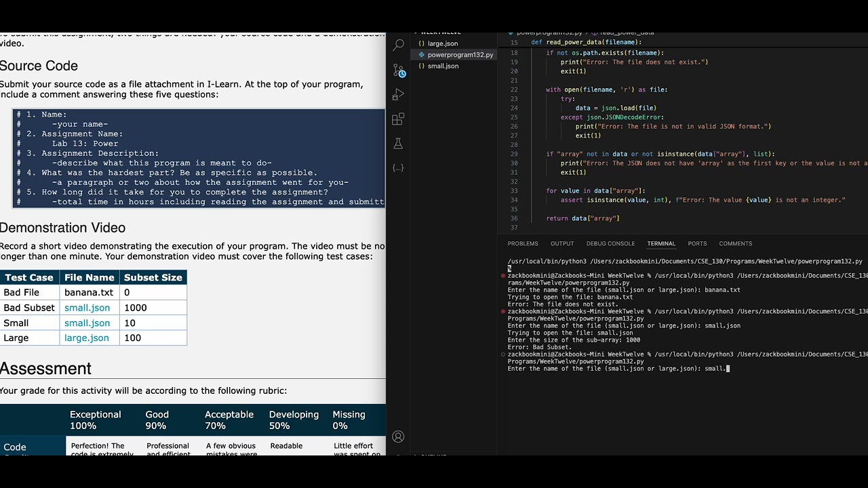Click the Python icon beside powerprogram132.py

[422, 55]
